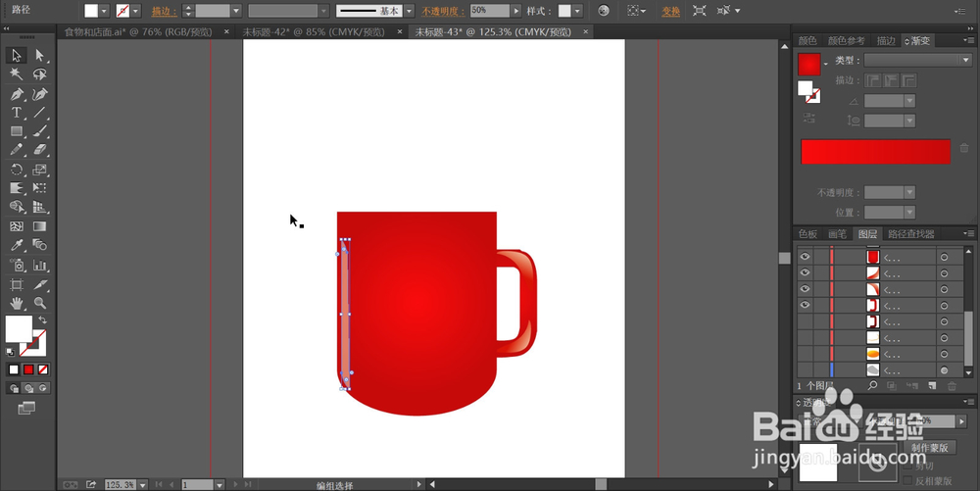
Task: Click the 制作蒙版 make mask button
Action: [929, 447]
